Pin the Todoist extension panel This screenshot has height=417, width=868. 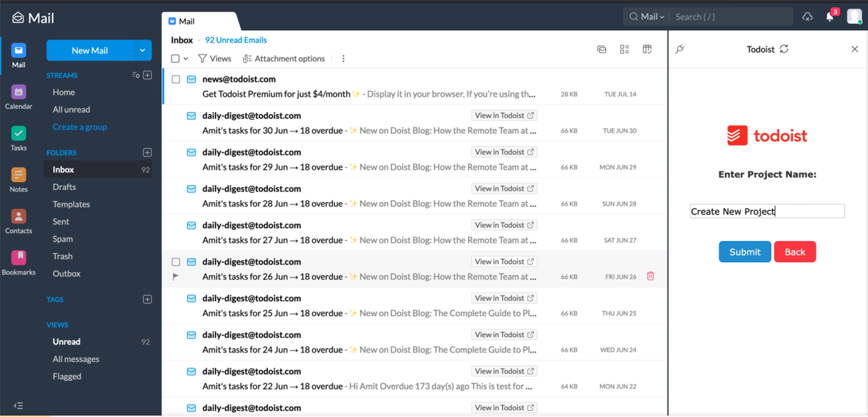680,49
